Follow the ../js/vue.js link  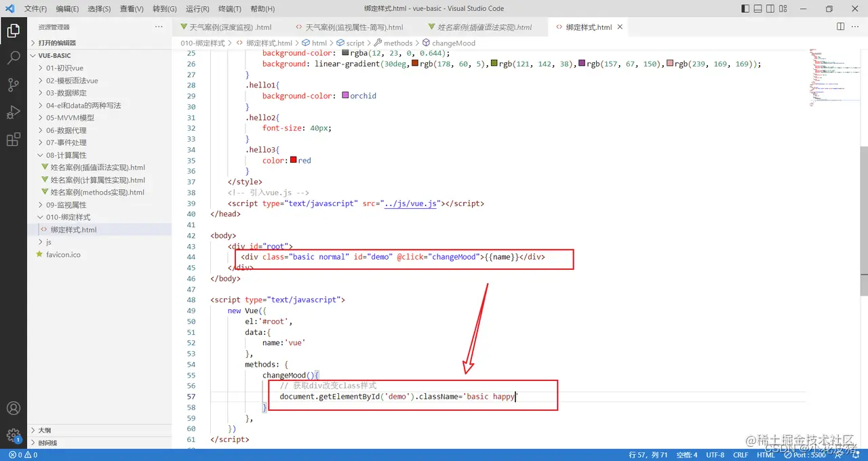tap(411, 203)
